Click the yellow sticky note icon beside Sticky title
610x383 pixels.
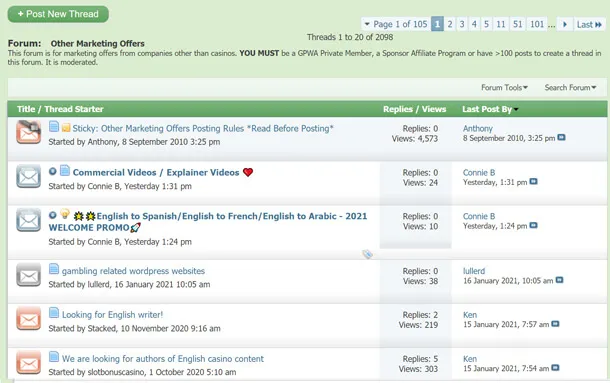[x=66, y=128]
